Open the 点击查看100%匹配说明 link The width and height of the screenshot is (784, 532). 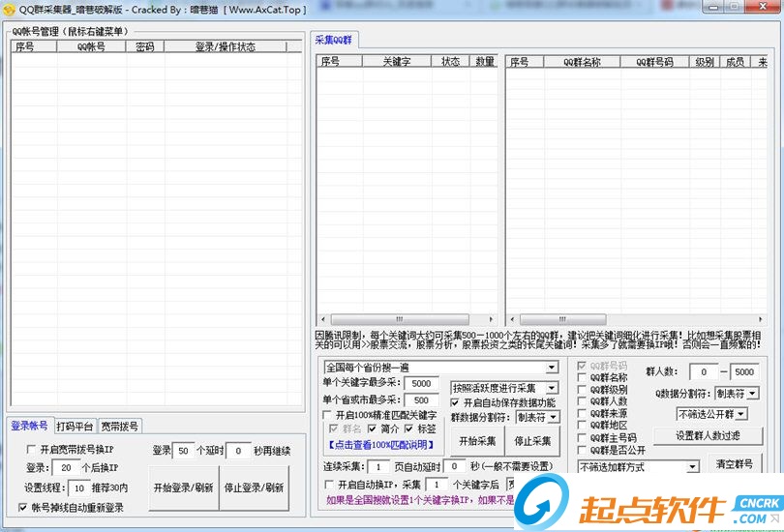(x=381, y=444)
